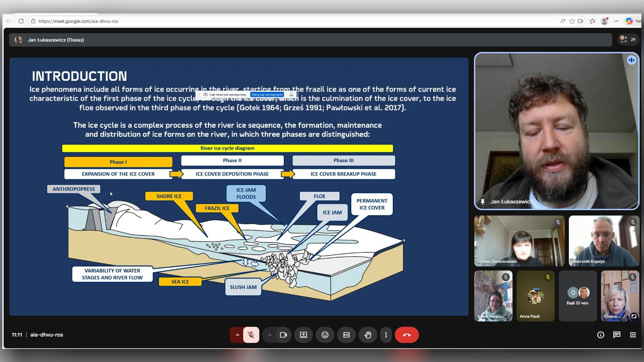This screenshot has width=644, height=362.
Task: Add page to browser favorites star
Action: 572,21
